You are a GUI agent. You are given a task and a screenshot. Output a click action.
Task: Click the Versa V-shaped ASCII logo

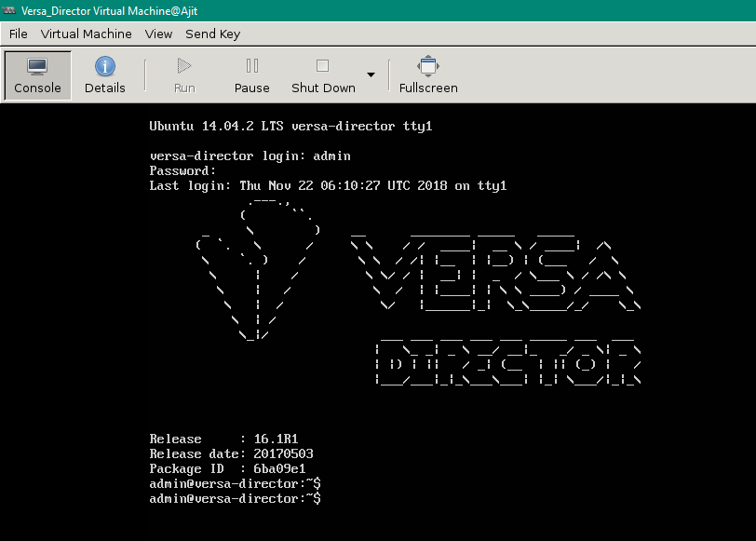[x=258, y=268]
